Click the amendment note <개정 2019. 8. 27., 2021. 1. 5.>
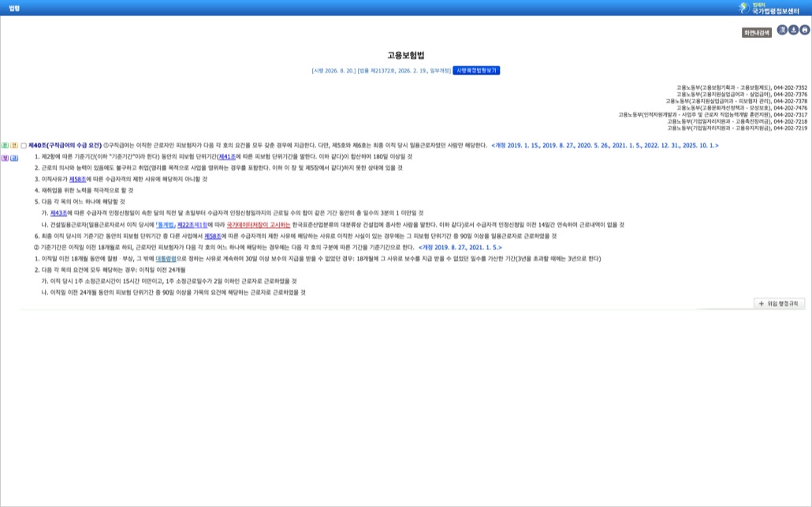812x507 pixels. [460, 248]
